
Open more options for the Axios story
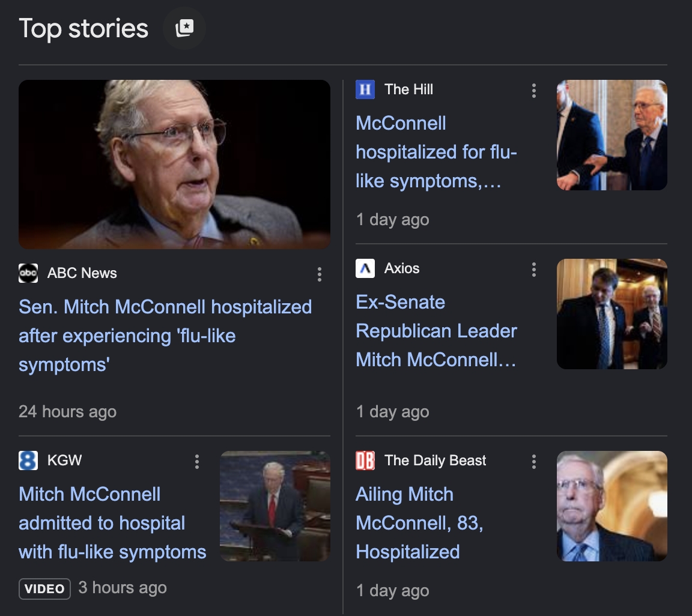pos(533,270)
